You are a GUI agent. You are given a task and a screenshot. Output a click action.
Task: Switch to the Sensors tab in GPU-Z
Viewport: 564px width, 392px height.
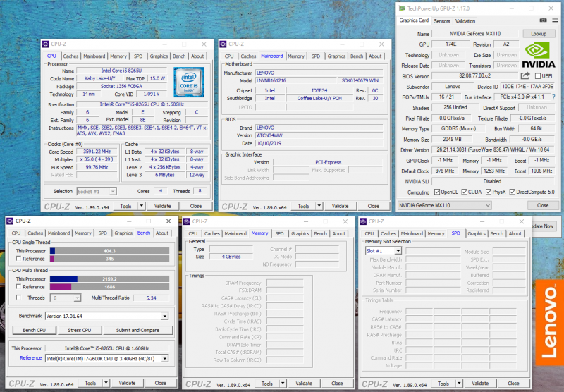tap(442, 21)
